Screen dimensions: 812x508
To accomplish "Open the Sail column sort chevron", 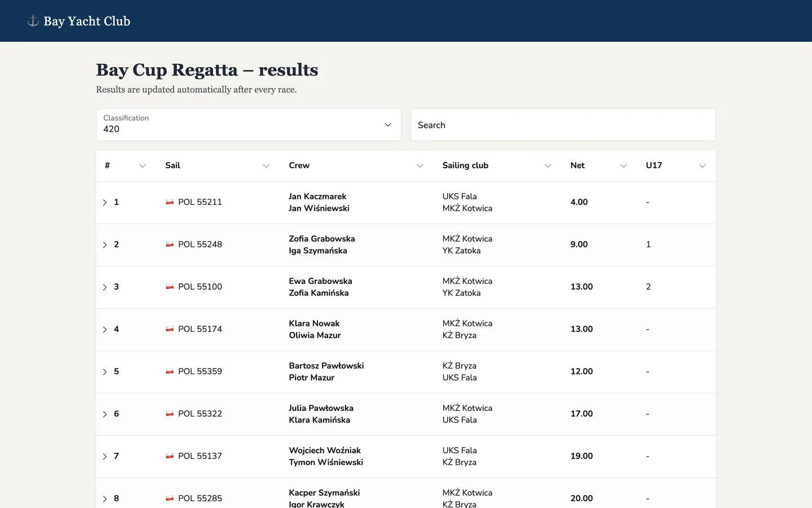I will 266,166.
